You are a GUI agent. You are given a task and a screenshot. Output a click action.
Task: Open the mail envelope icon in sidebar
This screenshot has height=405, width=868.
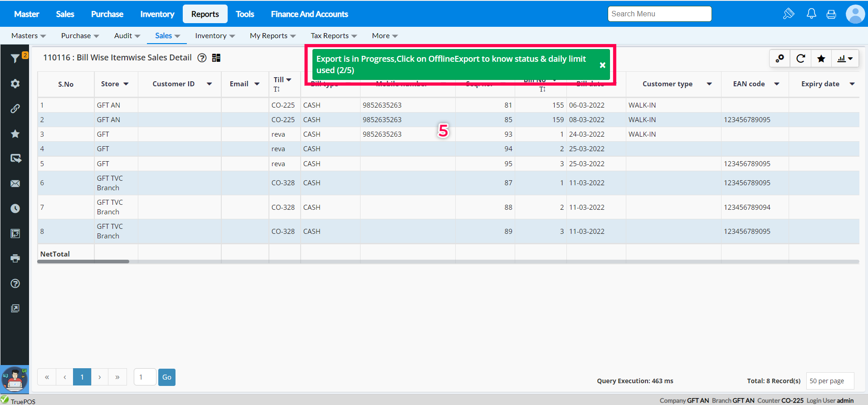coord(15,183)
